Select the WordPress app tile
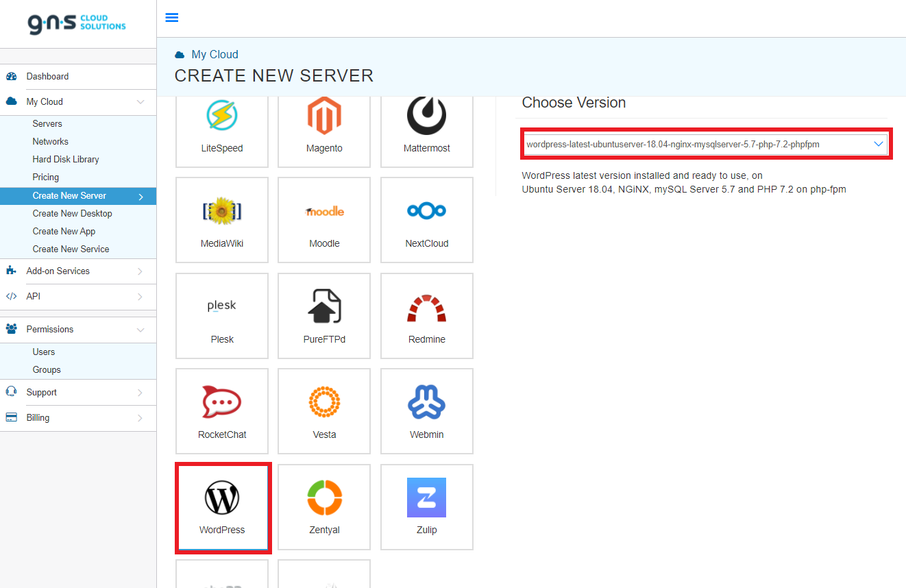 click(x=222, y=507)
